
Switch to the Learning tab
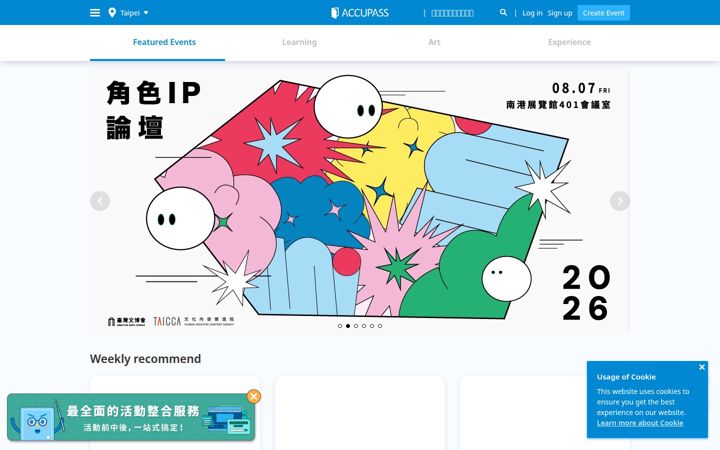299,42
